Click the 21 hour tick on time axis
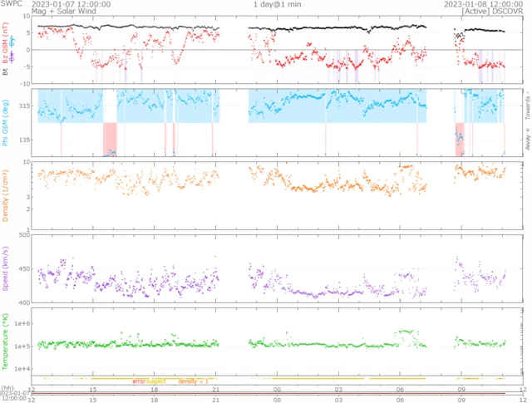532x403 pixels. pos(216,389)
